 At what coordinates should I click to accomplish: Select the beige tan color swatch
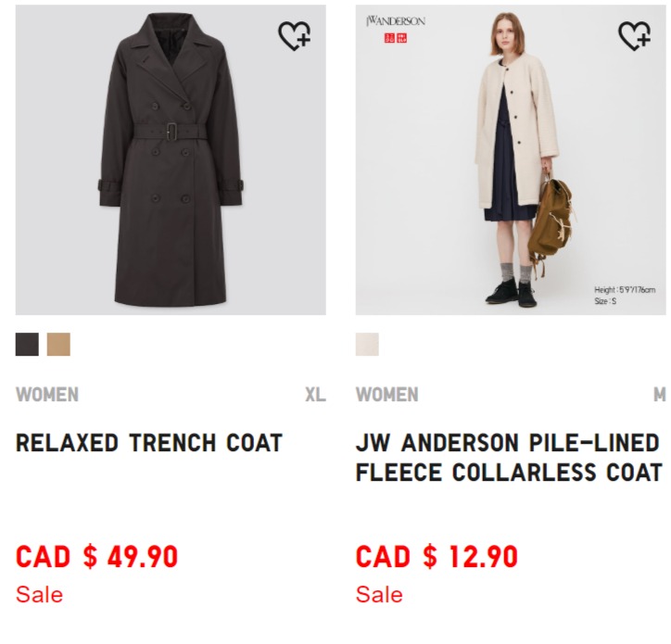tap(58, 344)
